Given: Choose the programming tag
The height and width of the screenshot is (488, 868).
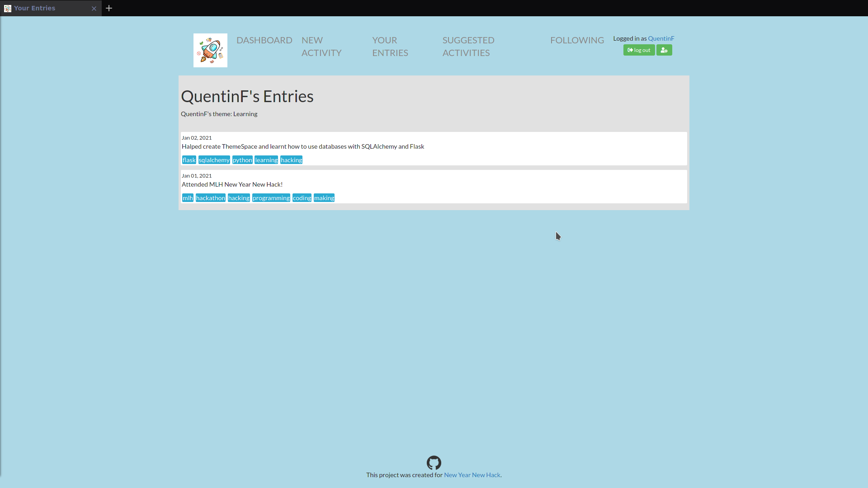Looking at the screenshot, I should click(271, 198).
